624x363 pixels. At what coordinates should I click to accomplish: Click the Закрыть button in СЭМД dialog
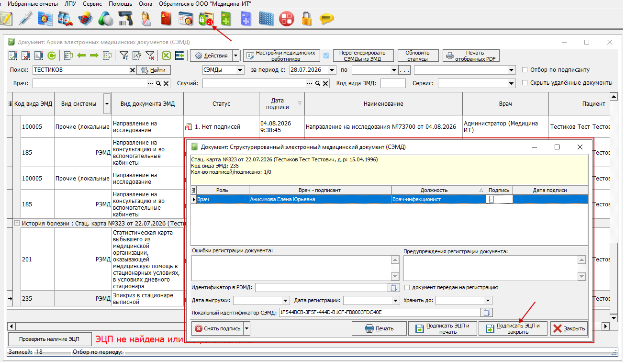point(569,329)
